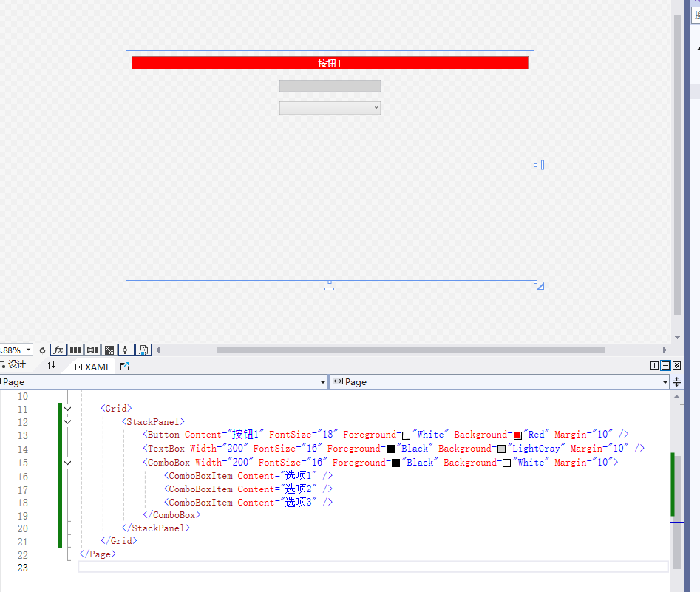Click the right-edge resize handle of page
700x592 pixels.
pyautogui.click(x=536, y=166)
